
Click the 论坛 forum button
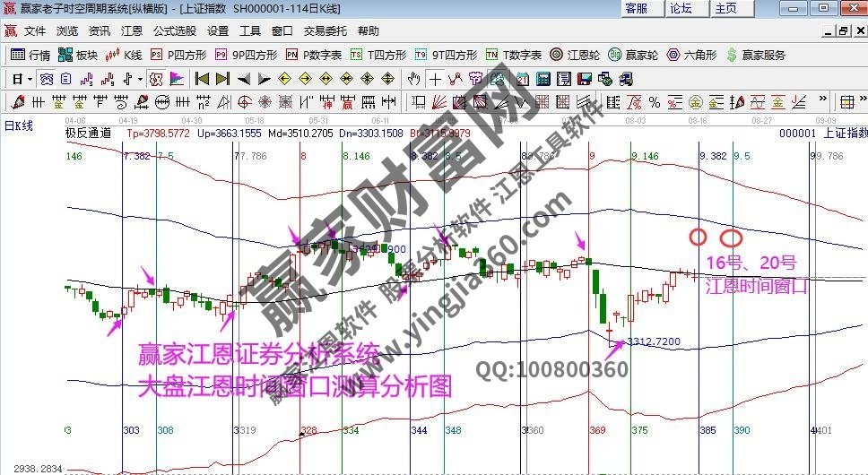(681, 8)
